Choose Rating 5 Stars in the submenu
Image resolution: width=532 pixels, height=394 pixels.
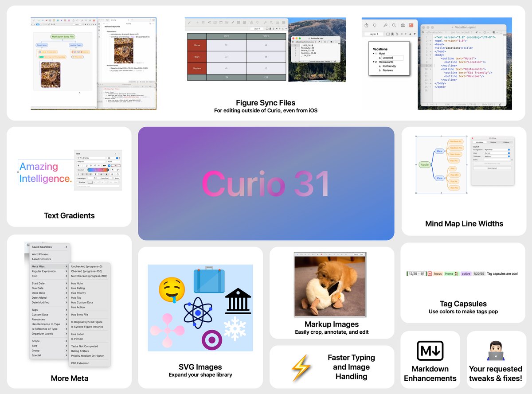pos(90,351)
